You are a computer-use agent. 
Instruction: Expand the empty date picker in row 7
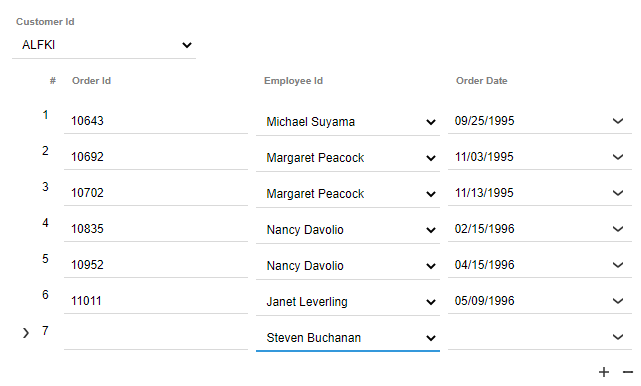pyautogui.click(x=618, y=337)
